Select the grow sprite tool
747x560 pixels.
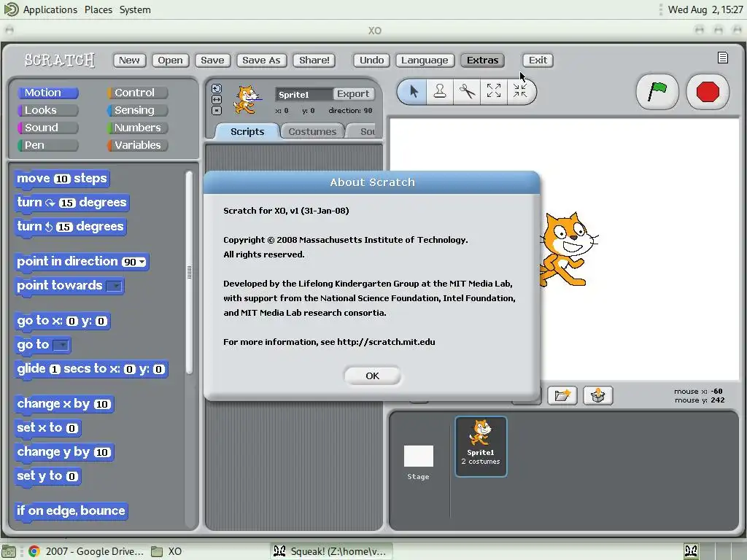pyautogui.click(x=494, y=91)
